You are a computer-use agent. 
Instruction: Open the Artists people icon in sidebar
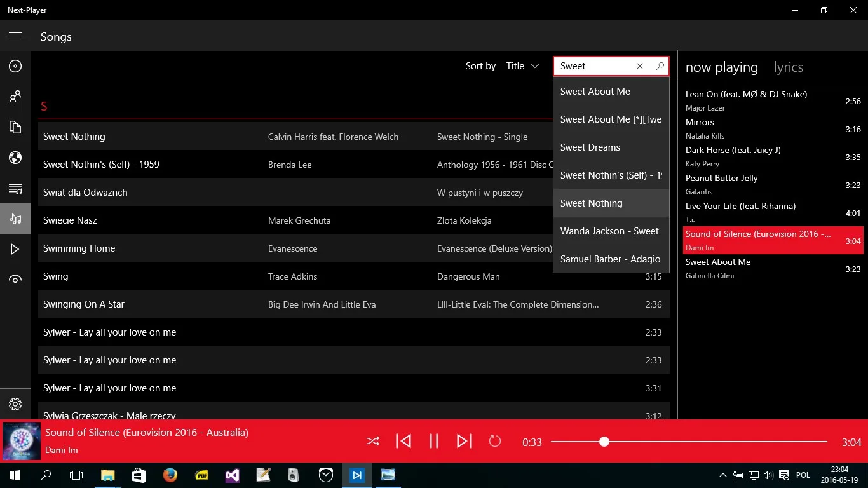tap(15, 97)
